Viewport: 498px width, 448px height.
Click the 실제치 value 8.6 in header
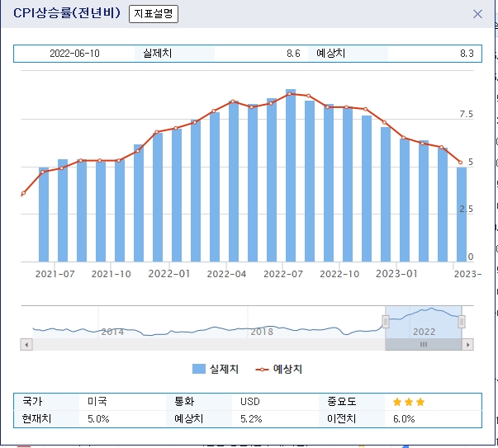coord(293,54)
